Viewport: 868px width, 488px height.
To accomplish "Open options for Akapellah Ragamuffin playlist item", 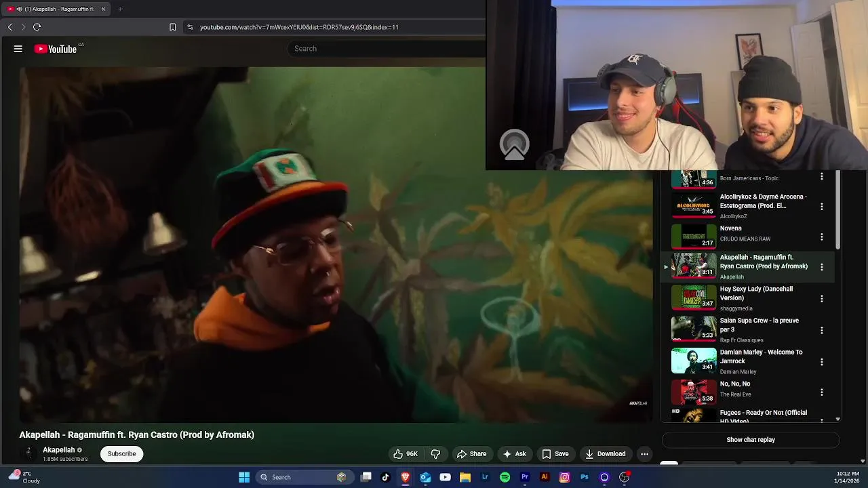I will tap(822, 267).
